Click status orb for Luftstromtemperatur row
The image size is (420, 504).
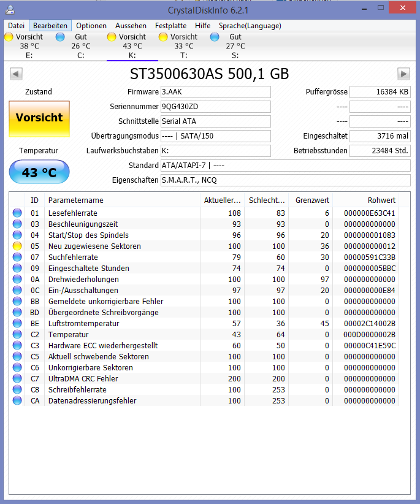tap(17, 323)
